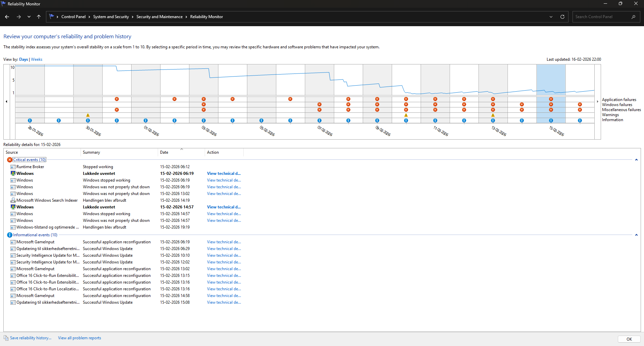The height and width of the screenshot is (346, 644).
Task: Go forward with the Forward arrow
Action: tap(19, 17)
